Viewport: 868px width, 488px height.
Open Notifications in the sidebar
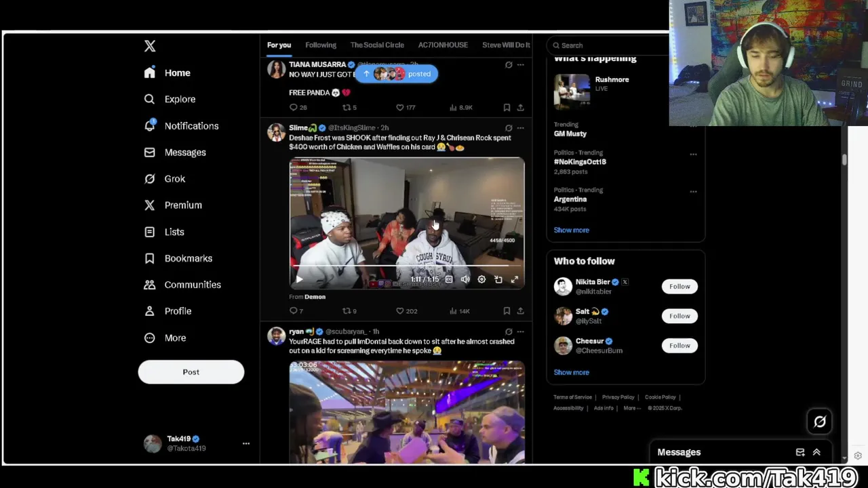(x=181, y=126)
